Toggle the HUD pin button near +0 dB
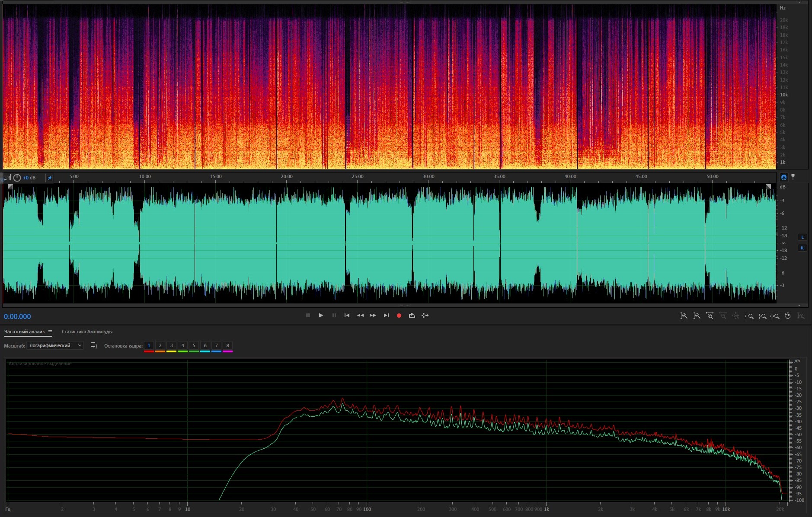The height and width of the screenshot is (517, 812). click(49, 178)
